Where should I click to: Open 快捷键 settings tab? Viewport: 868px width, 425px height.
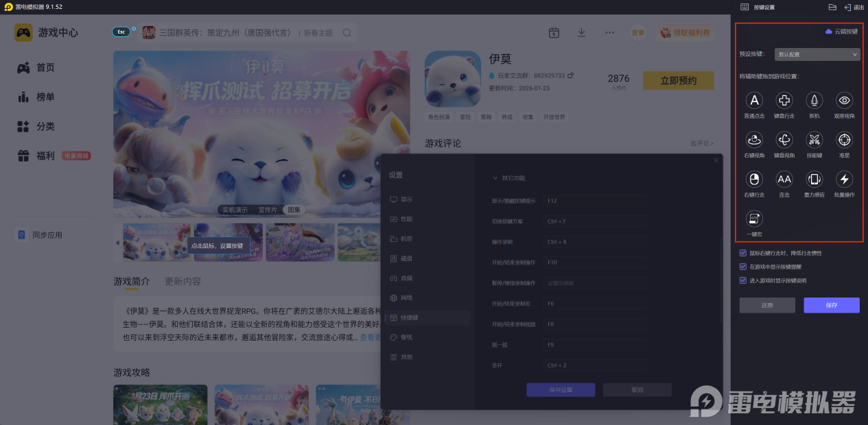tap(427, 317)
